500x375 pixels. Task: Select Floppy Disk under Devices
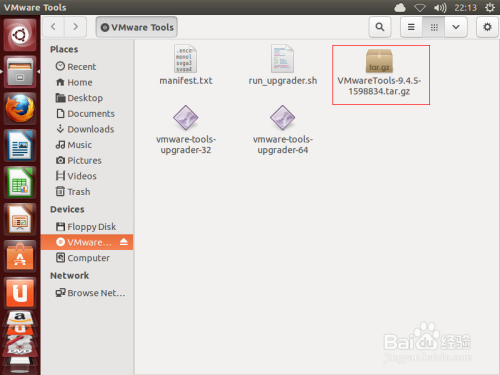pyautogui.click(x=87, y=227)
